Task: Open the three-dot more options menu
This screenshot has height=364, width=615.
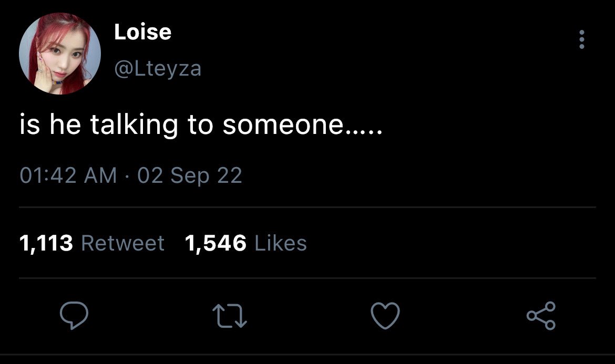Action: [582, 39]
